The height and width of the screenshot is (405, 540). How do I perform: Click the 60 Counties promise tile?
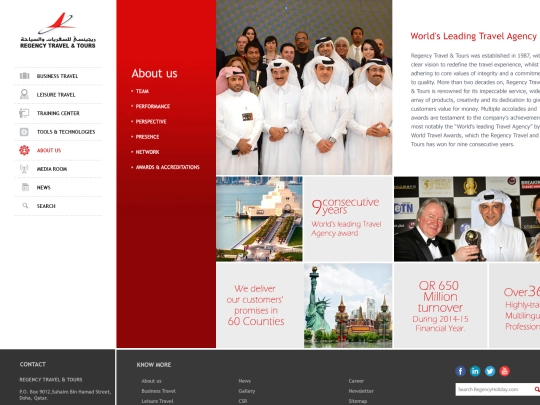260,306
